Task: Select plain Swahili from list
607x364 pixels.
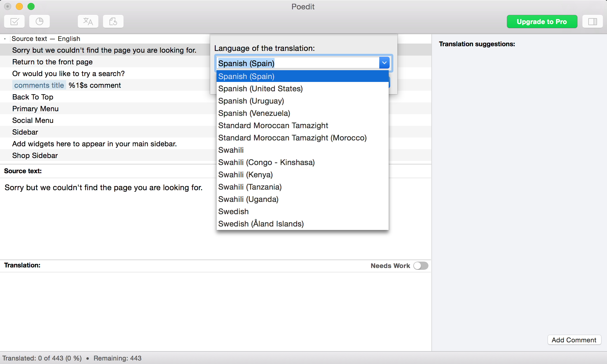Action: click(302, 150)
